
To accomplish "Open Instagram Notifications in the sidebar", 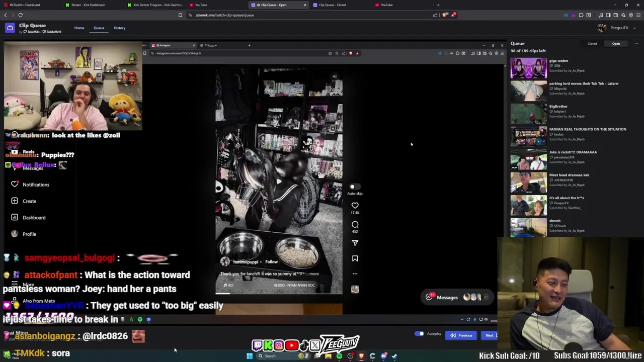I will pyautogui.click(x=31, y=185).
